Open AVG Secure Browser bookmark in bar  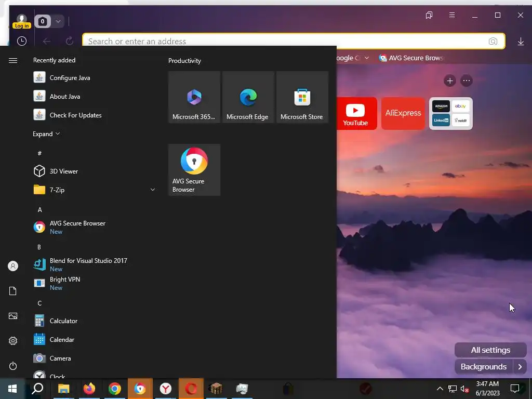(411, 58)
